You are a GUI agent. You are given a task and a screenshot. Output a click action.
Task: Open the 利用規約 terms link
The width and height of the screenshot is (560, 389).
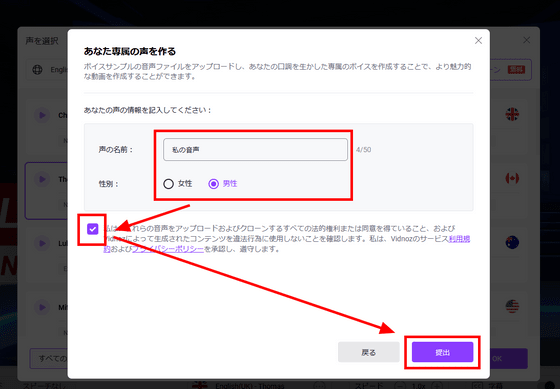point(459,239)
